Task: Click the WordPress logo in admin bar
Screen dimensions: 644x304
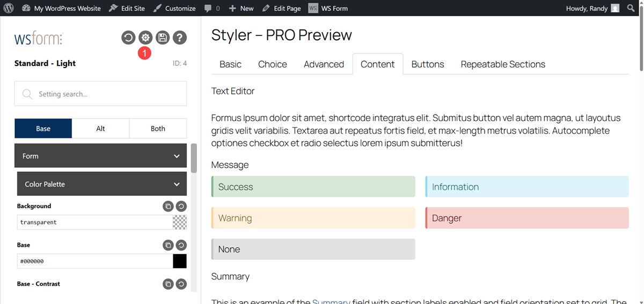Action: click(x=9, y=8)
